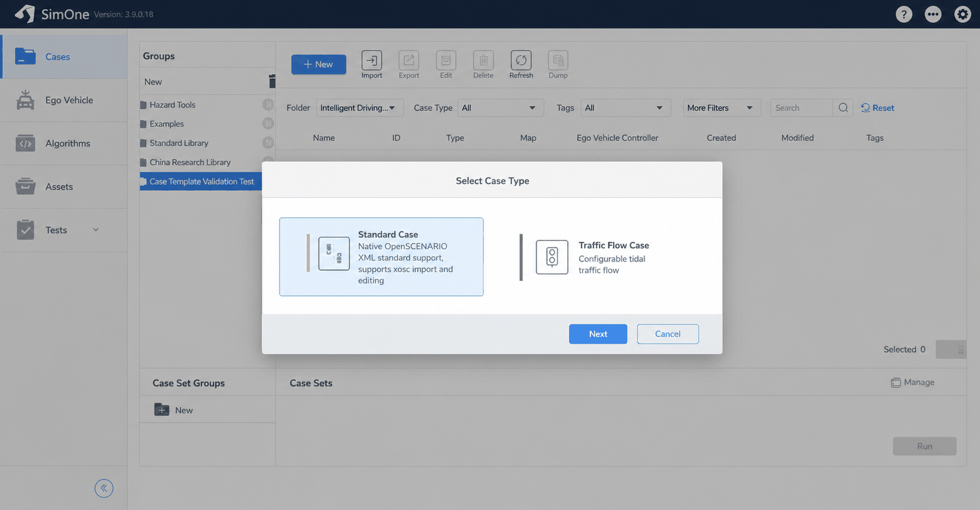Sort by the ID column header

point(396,138)
